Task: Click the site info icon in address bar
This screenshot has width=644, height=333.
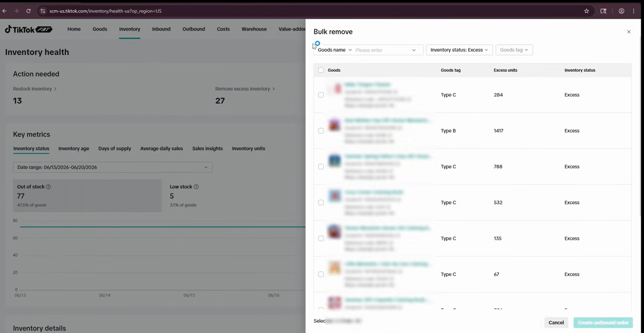Action: (x=42, y=11)
